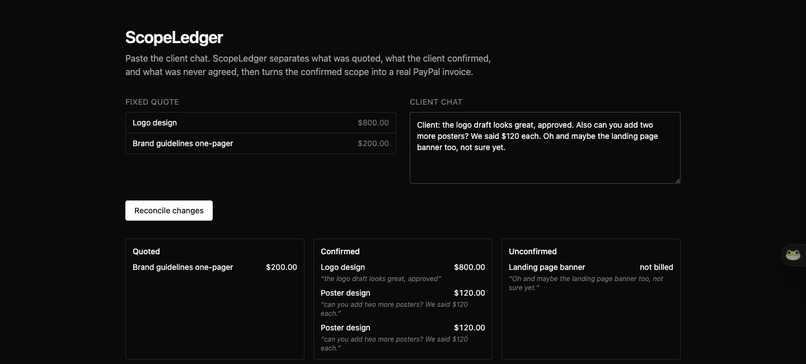Click the FIXED QUOTE label
The width and height of the screenshot is (806, 364).
[x=152, y=102]
